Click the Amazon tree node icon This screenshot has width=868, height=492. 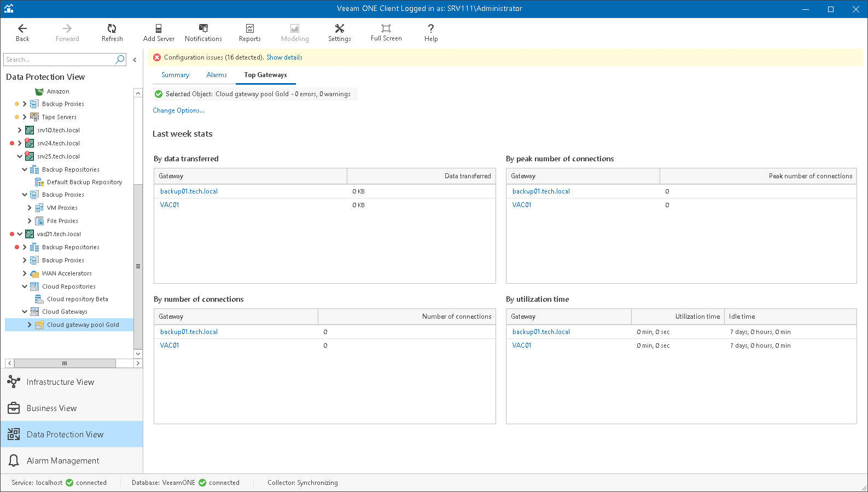tap(39, 91)
